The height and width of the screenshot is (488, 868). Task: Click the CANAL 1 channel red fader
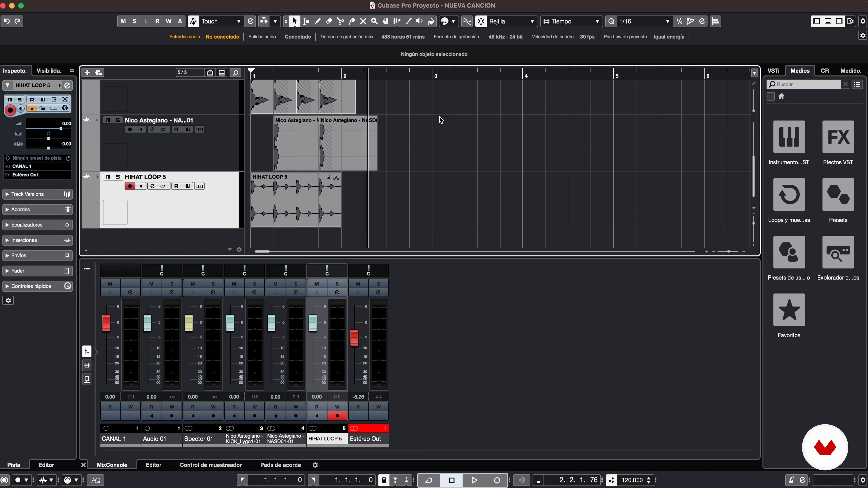pyautogui.click(x=106, y=323)
